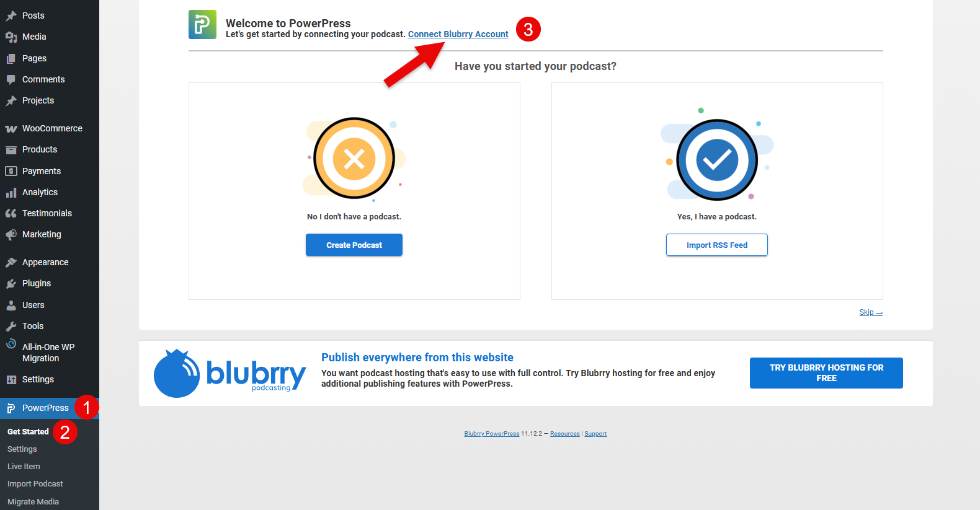Image resolution: width=980 pixels, height=510 pixels.
Task: Open PowerPress Settings submenu item
Action: (22, 449)
